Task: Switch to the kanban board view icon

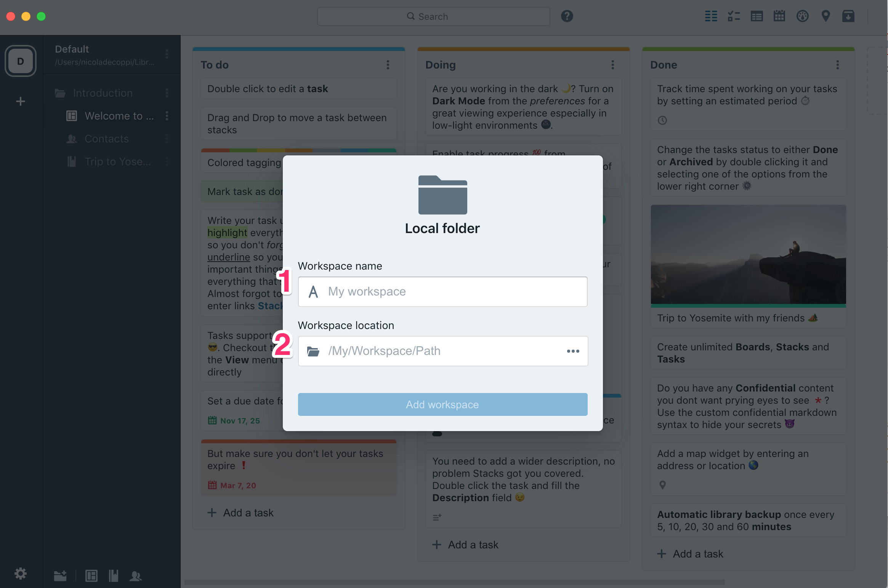Action: coord(711,16)
